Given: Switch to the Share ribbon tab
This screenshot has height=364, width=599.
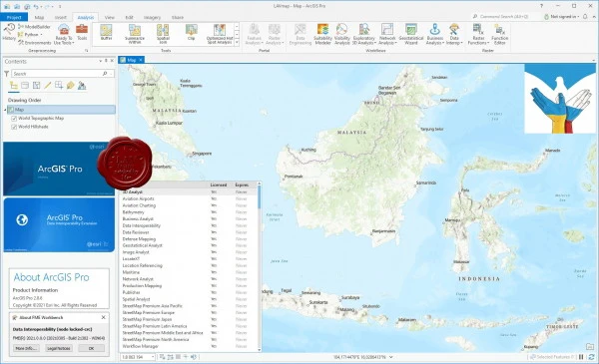Looking at the screenshot, I should click(x=178, y=18).
